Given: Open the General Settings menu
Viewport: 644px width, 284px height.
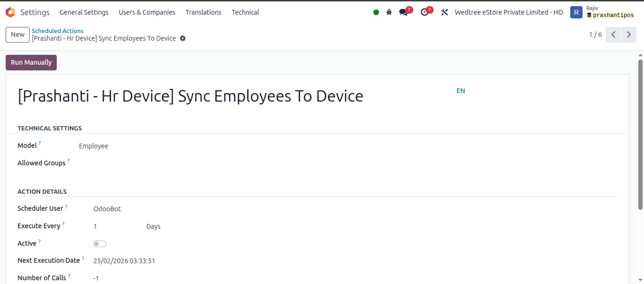Looking at the screenshot, I should pyautogui.click(x=84, y=12).
